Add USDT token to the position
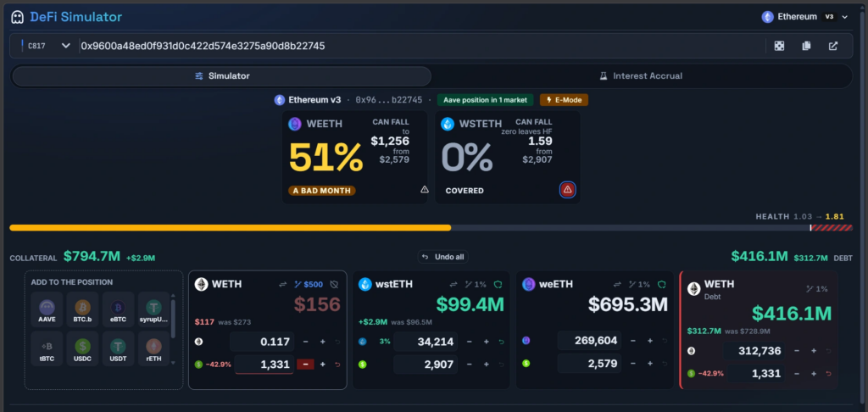Screen dimensions: 868x412 coord(118,348)
